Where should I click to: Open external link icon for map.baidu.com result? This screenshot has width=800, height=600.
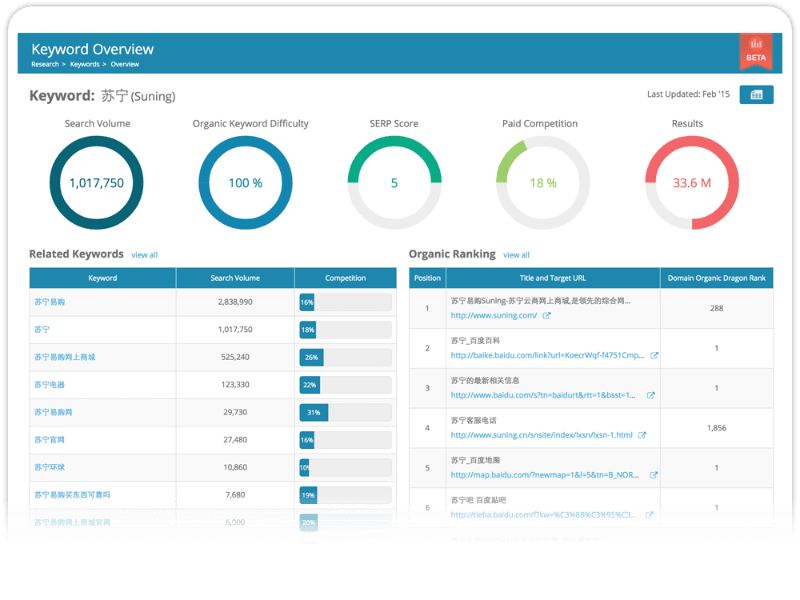[x=653, y=474]
